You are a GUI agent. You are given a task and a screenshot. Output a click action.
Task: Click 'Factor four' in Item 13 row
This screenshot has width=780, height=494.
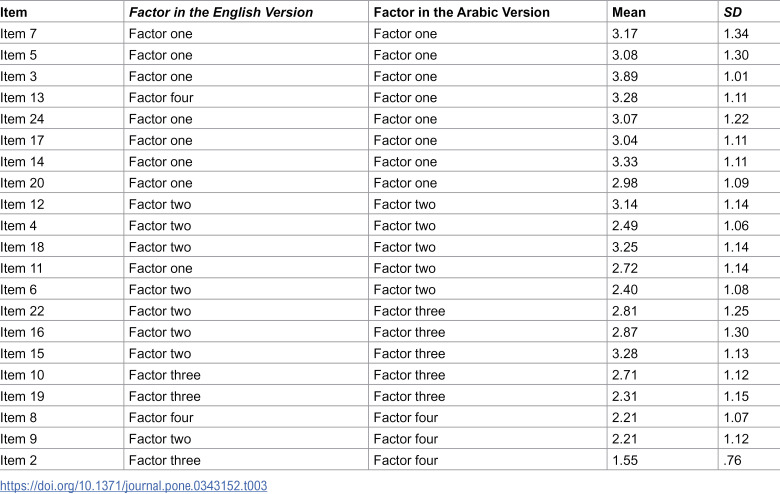point(161,98)
